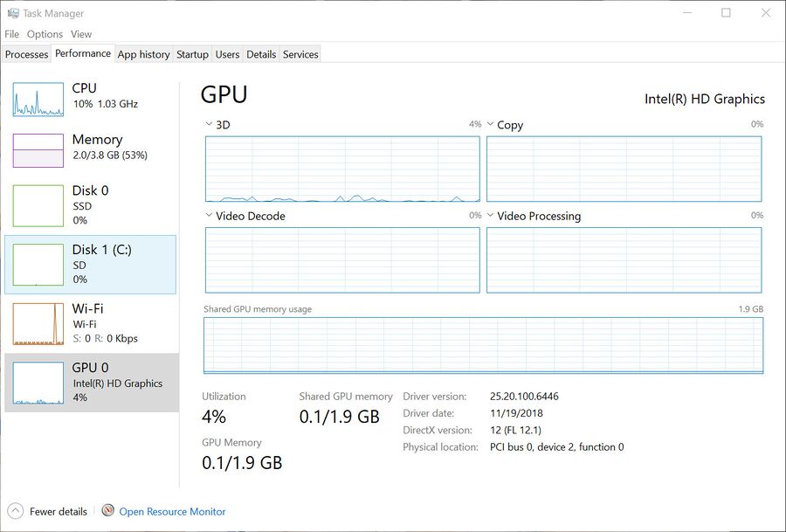Open the Options menu

45,34
